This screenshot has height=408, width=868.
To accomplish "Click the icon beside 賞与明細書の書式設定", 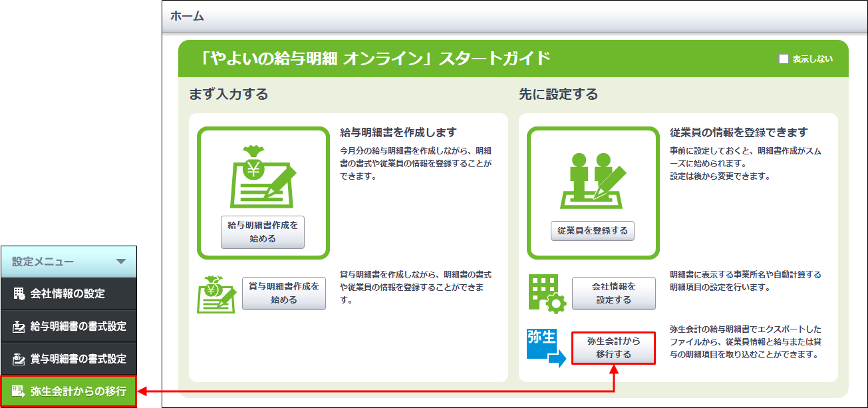I will pyautogui.click(x=19, y=359).
